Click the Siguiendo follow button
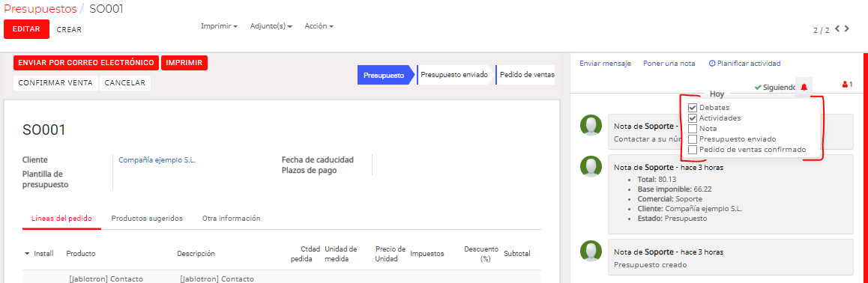This screenshot has height=283, width=868. click(774, 88)
